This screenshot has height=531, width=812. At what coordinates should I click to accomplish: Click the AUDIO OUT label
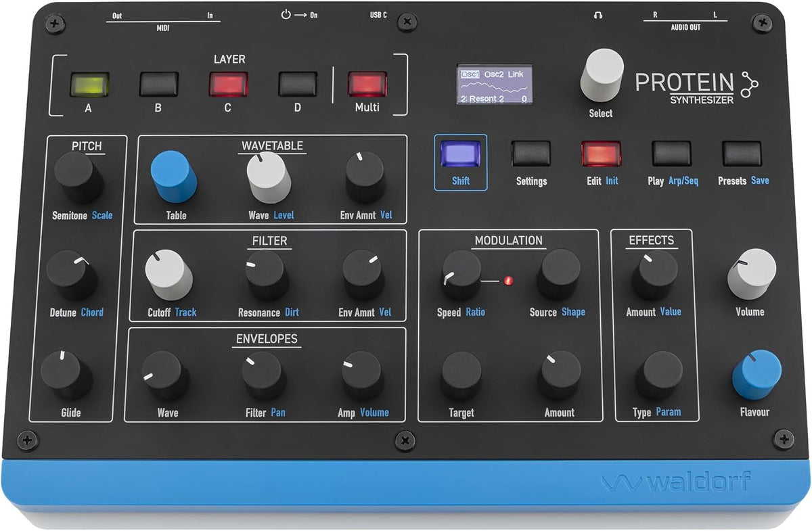tap(685, 28)
